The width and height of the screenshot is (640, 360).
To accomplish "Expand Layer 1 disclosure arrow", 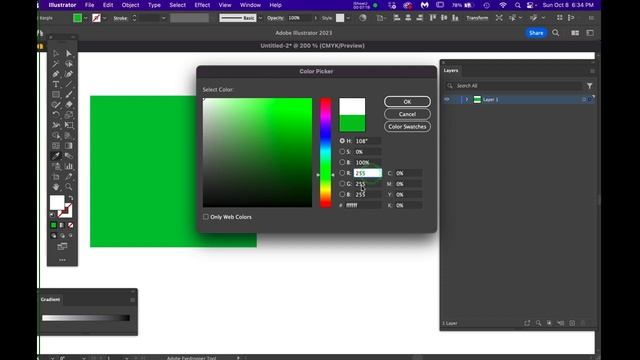I will (x=467, y=99).
